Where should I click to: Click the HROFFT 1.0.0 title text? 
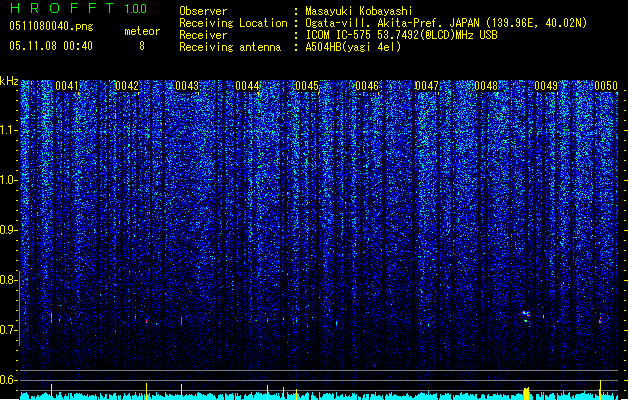point(78,8)
